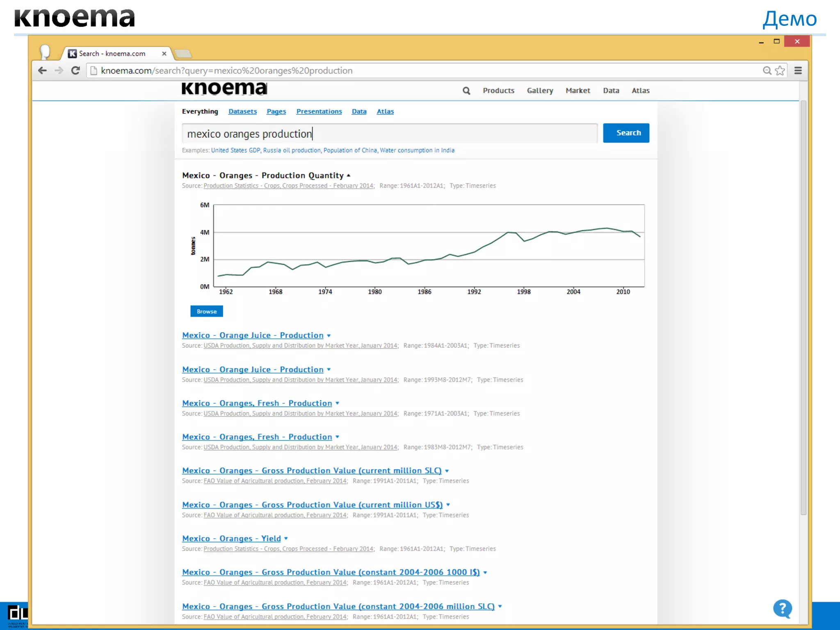Close the Search - knoema.com tab
This screenshot has height=630, width=840.
pyautogui.click(x=164, y=54)
